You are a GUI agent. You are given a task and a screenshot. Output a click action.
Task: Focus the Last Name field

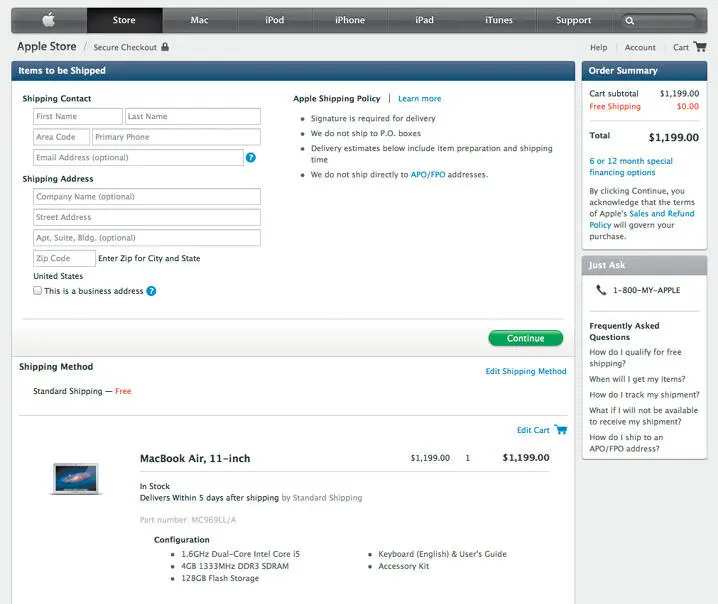point(193,116)
